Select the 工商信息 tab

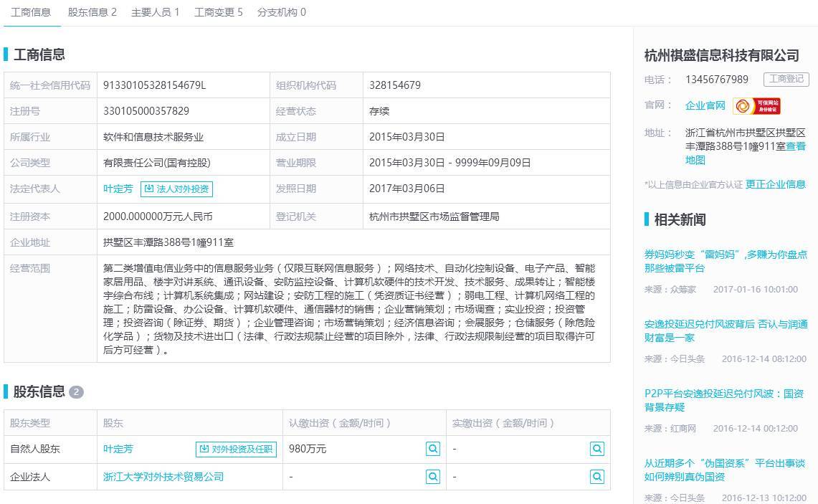31,12
